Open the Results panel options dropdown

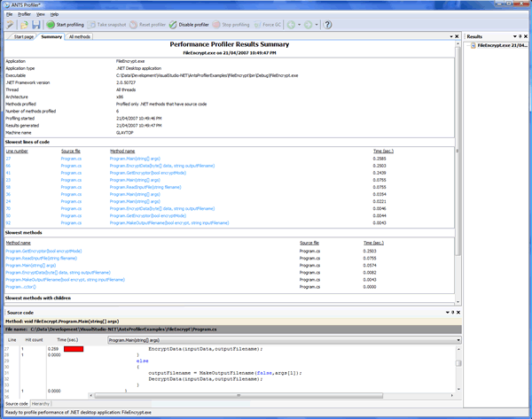pyautogui.click(x=514, y=36)
